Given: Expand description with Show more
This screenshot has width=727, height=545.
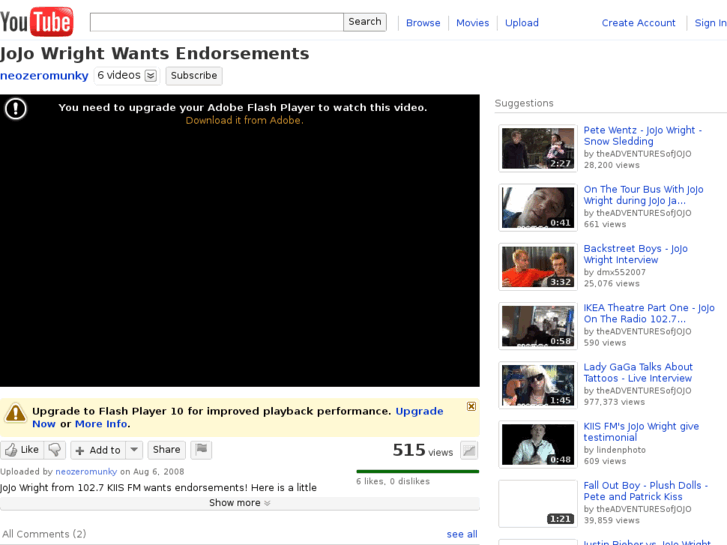Looking at the screenshot, I should point(240,503).
